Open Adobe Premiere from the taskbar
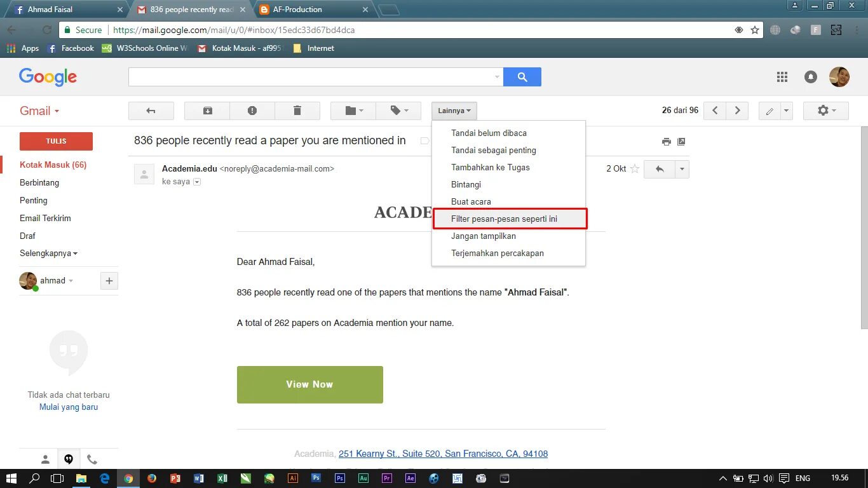Screen dimensions: 868x488 point(387,478)
